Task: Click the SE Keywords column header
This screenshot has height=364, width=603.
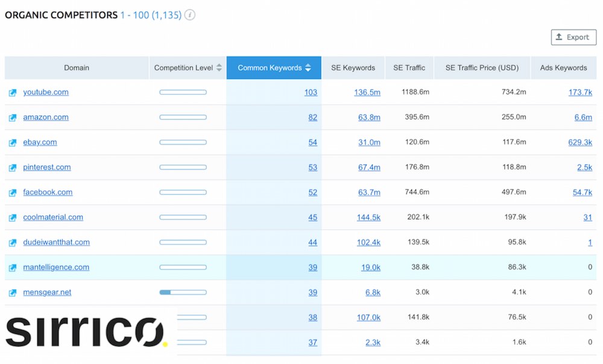Action: (x=353, y=67)
